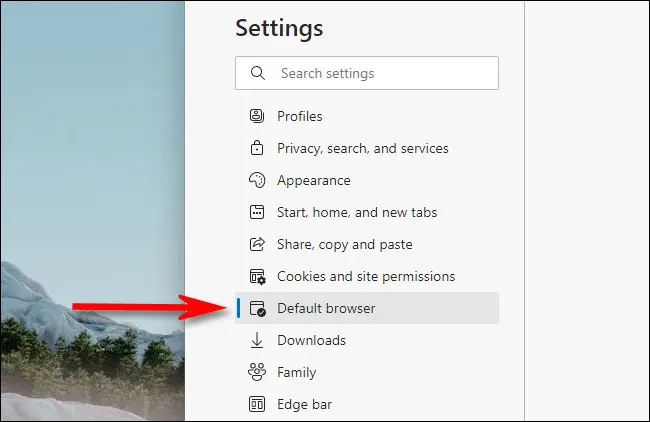Click the Default browser window icon
The image size is (650, 422).
[257, 308]
